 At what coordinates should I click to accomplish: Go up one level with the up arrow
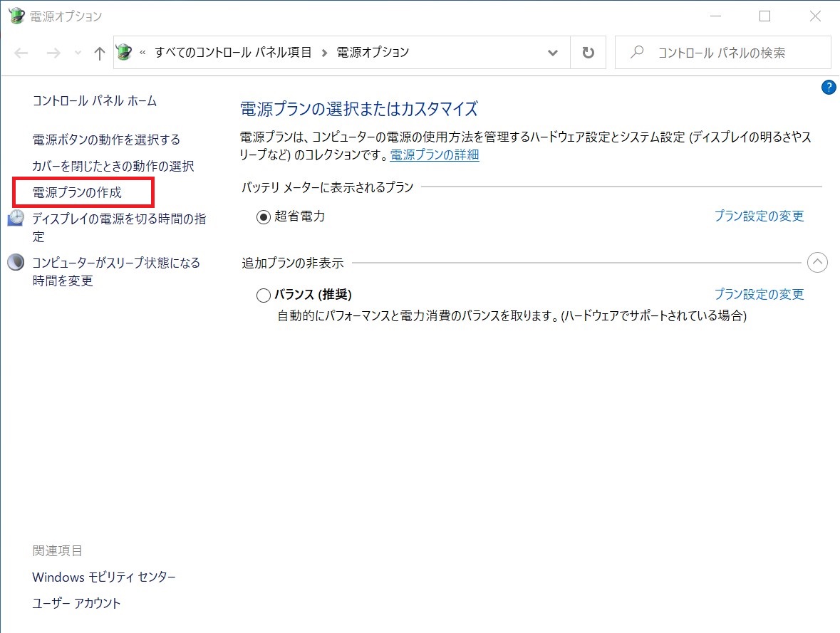[98, 52]
